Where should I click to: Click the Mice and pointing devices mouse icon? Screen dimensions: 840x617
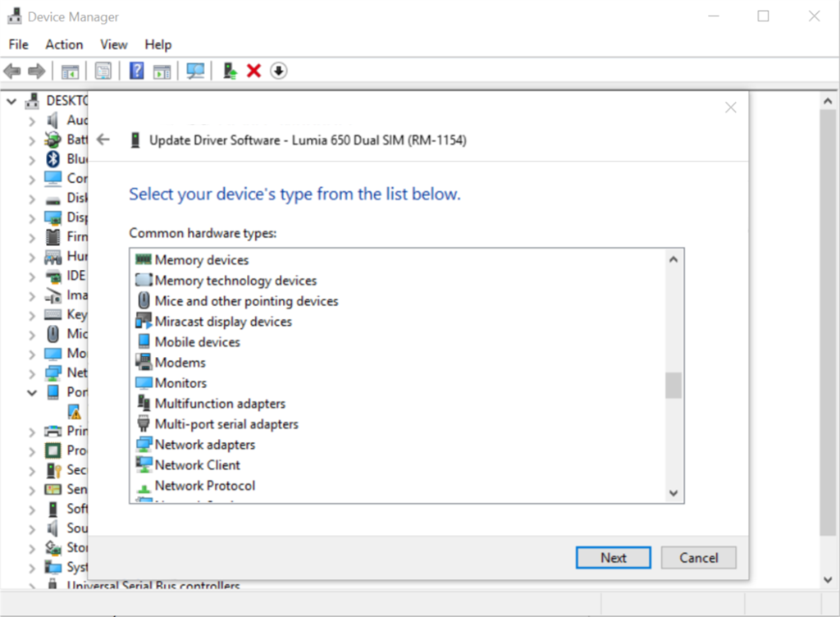click(x=144, y=300)
